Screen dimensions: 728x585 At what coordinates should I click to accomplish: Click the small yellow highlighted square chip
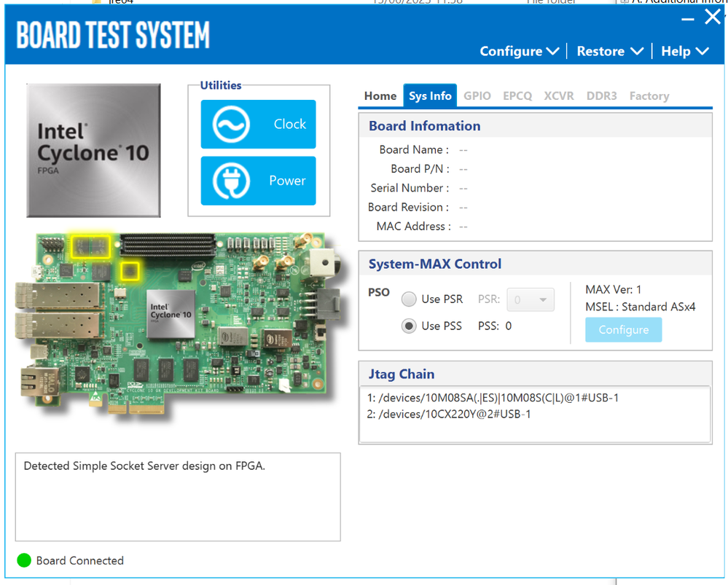(130, 271)
